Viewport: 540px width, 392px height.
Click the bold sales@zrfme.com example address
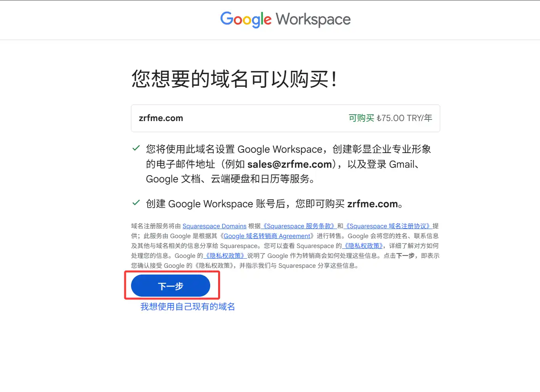pyautogui.click(x=290, y=164)
